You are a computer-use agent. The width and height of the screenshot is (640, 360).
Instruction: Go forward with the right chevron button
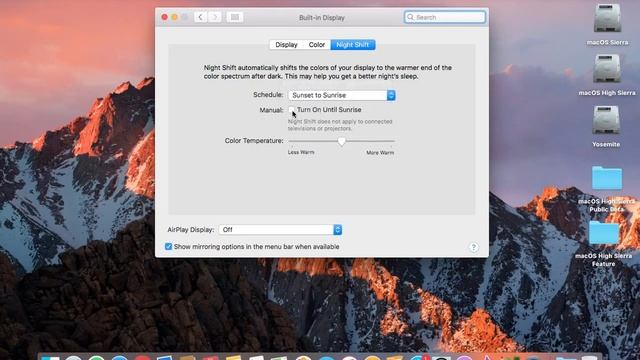pyautogui.click(x=215, y=17)
